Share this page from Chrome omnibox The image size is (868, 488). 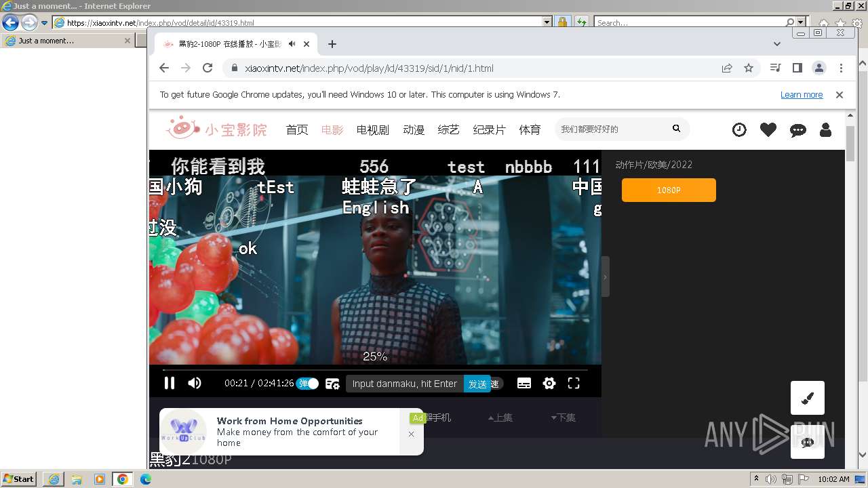pyautogui.click(x=727, y=68)
